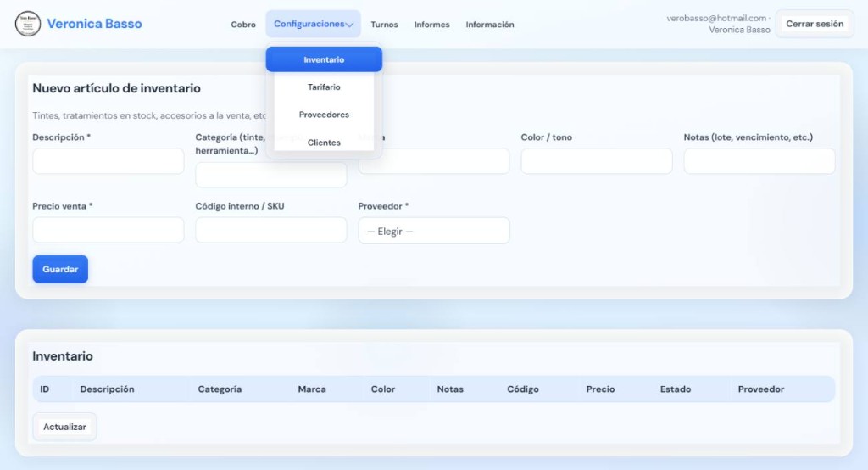Open the Cobro section
868x470 pixels.
point(243,25)
